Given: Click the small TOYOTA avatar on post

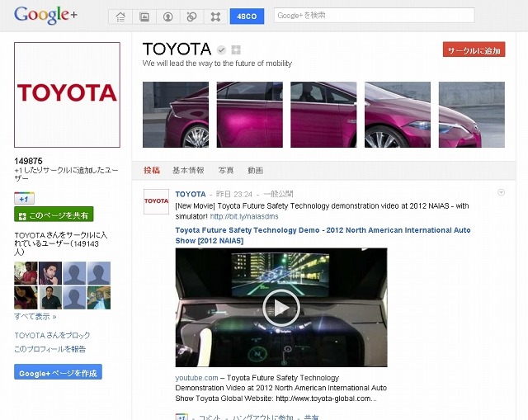Looking at the screenshot, I should [156, 201].
